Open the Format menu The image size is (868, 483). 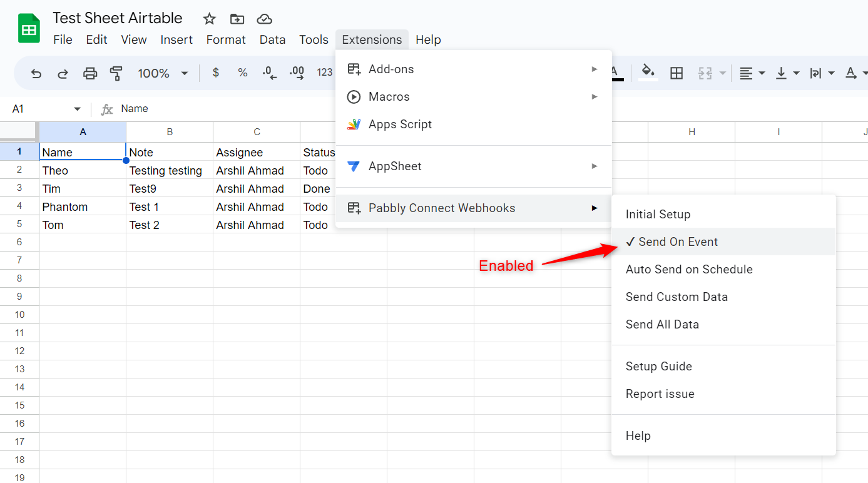(x=226, y=39)
